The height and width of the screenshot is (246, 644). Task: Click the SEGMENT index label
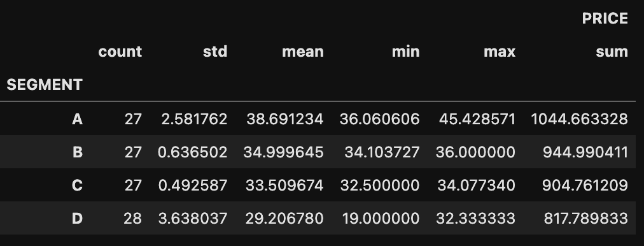pos(45,85)
